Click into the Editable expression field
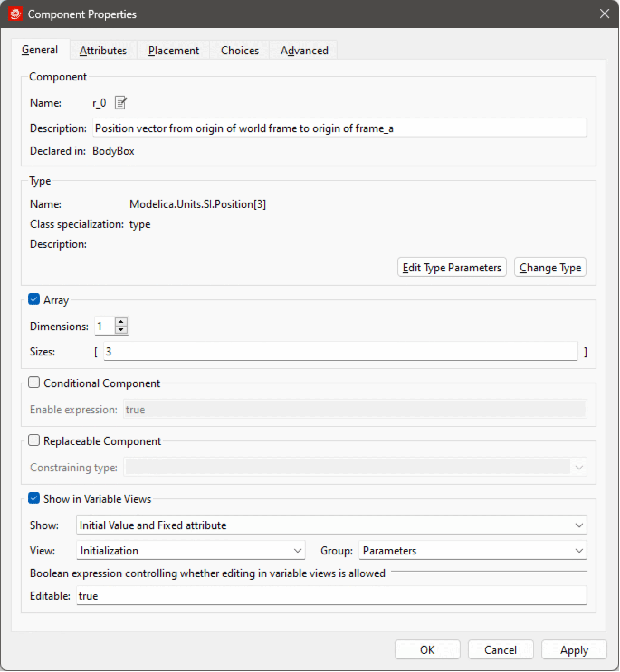Image resolution: width=620 pixels, height=672 pixels. coord(332,596)
